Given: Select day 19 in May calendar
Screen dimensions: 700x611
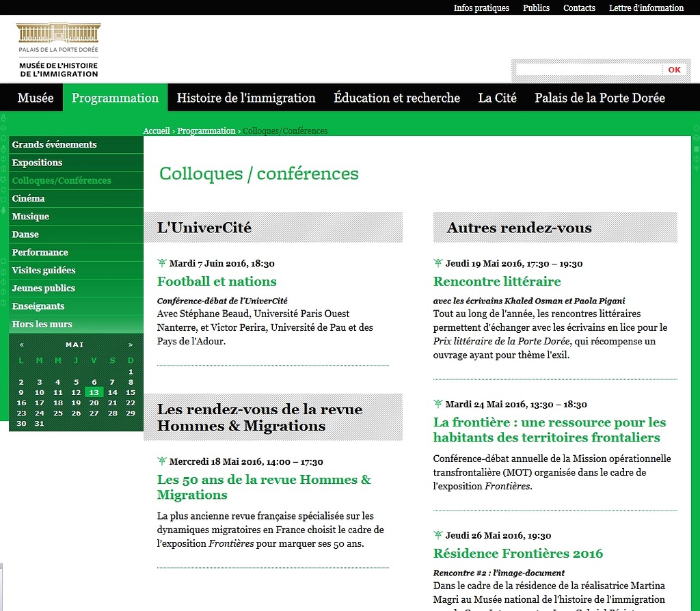Looking at the screenshot, I should point(76,403).
